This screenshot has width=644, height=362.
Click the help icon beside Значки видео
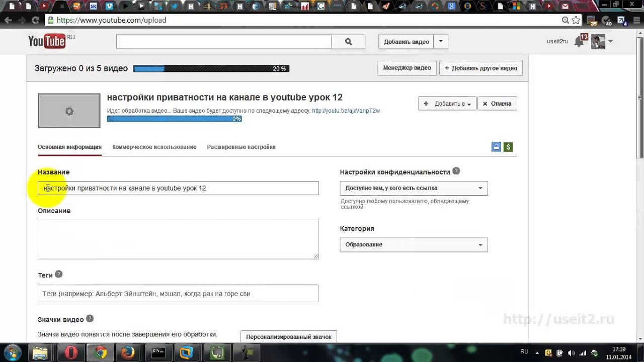pos(90,318)
